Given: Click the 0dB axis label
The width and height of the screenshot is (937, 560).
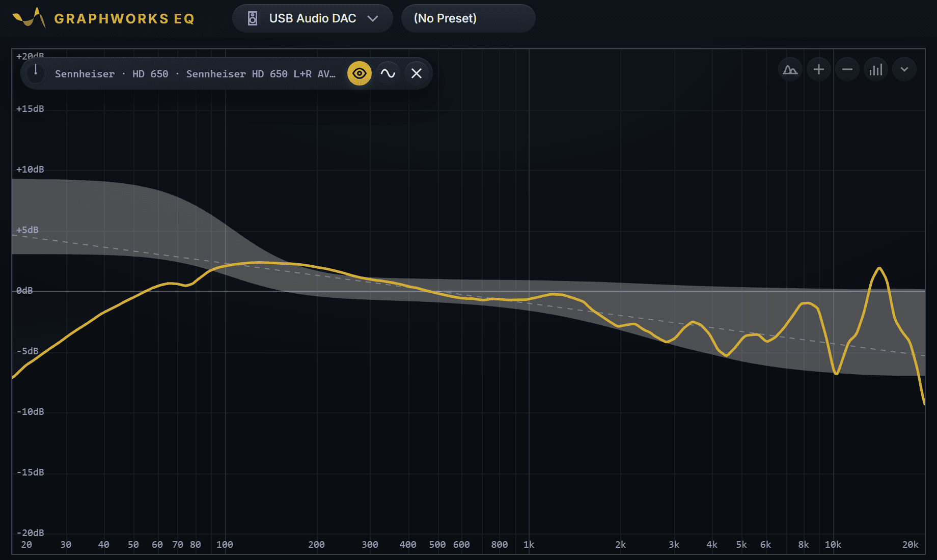Looking at the screenshot, I should click(x=24, y=291).
